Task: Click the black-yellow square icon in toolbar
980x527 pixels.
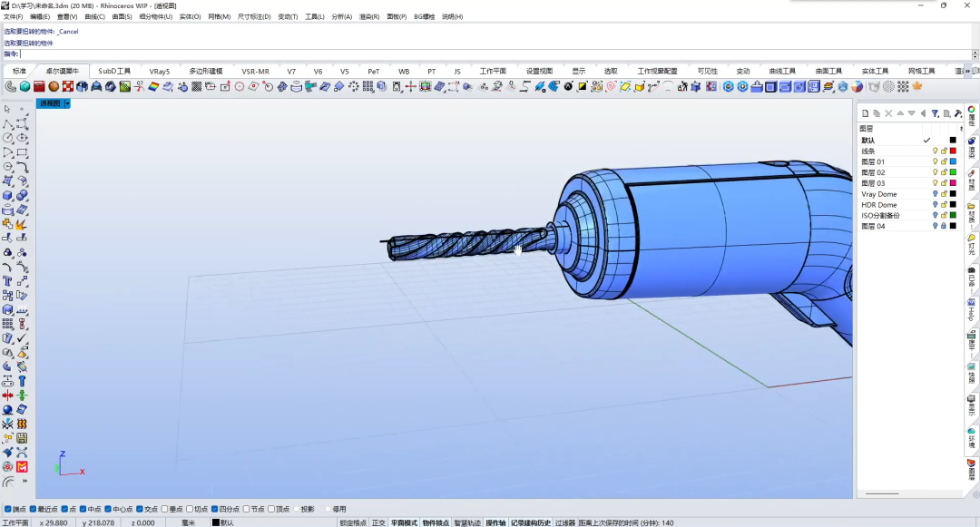Action: [x=582, y=87]
